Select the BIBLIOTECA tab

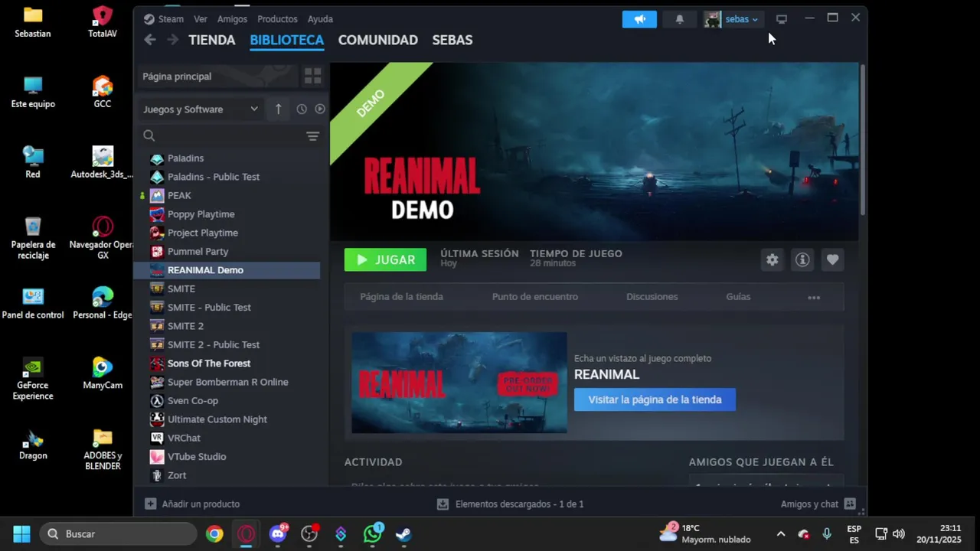click(x=287, y=40)
